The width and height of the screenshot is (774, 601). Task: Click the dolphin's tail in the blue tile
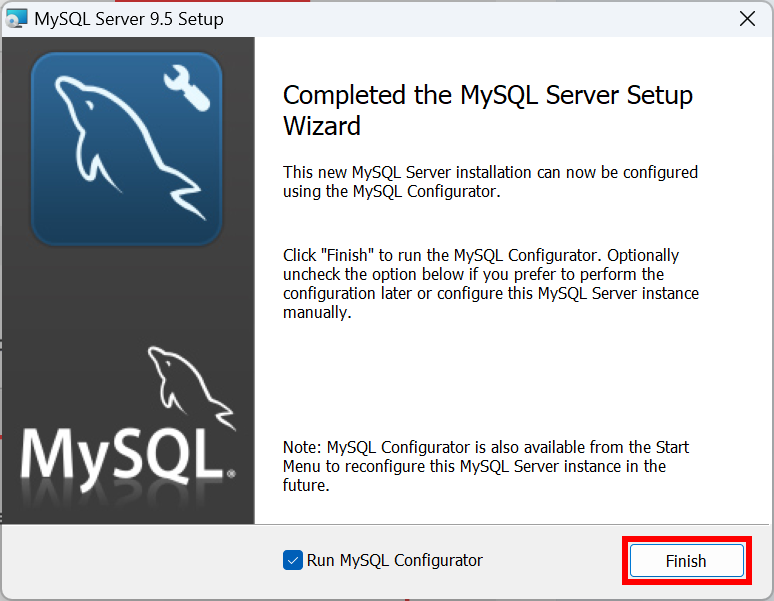point(187,197)
